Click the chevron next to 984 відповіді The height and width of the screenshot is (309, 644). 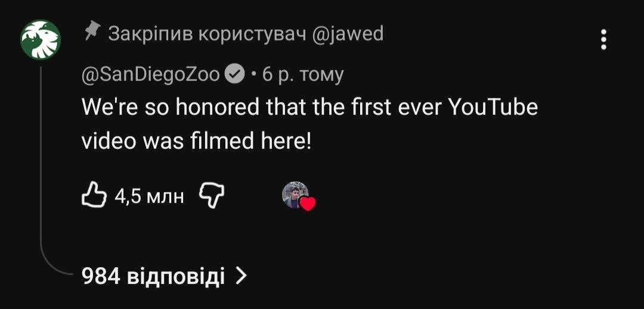pyautogui.click(x=241, y=276)
